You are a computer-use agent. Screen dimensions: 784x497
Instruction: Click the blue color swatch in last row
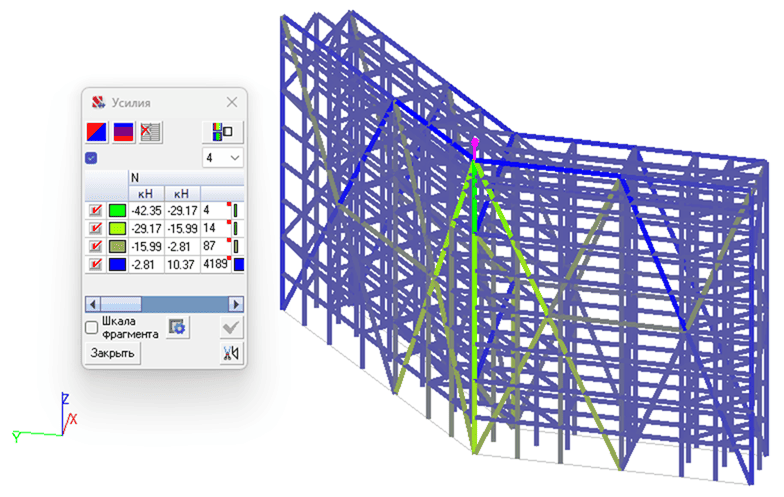[x=117, y=264]
